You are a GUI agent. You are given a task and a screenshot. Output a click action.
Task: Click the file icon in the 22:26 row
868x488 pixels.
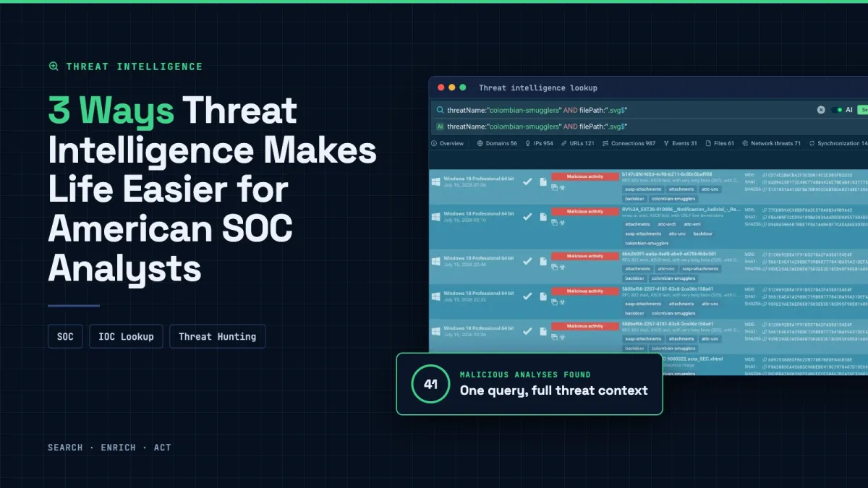point(543,331)
